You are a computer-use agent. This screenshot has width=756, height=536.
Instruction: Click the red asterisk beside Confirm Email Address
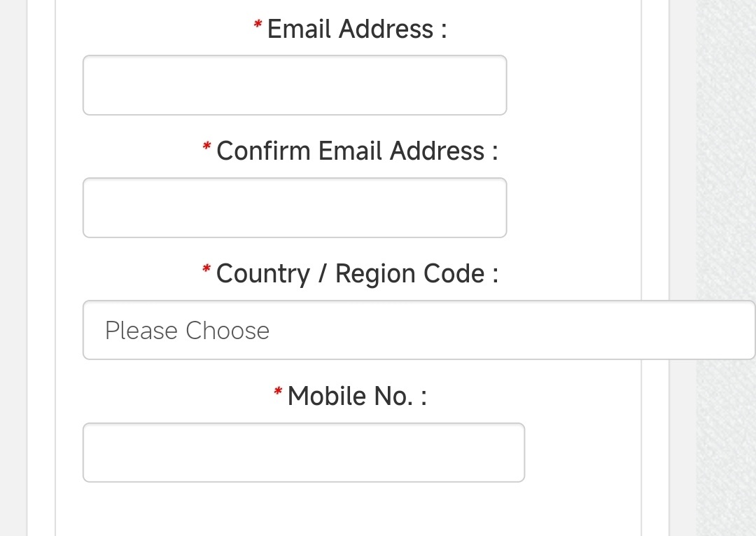tap(206, 147)
